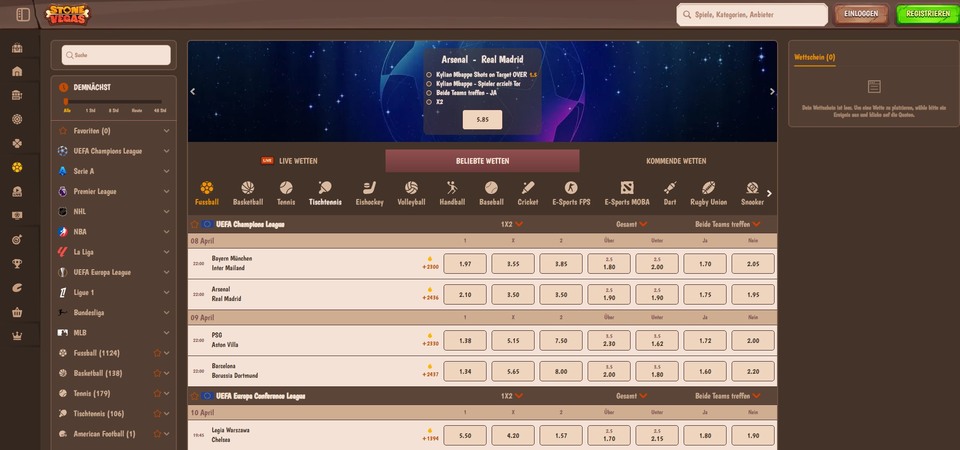Open the Stone Vegas logo home
This screenshot has height=450, width=960.
coord(67,14)
